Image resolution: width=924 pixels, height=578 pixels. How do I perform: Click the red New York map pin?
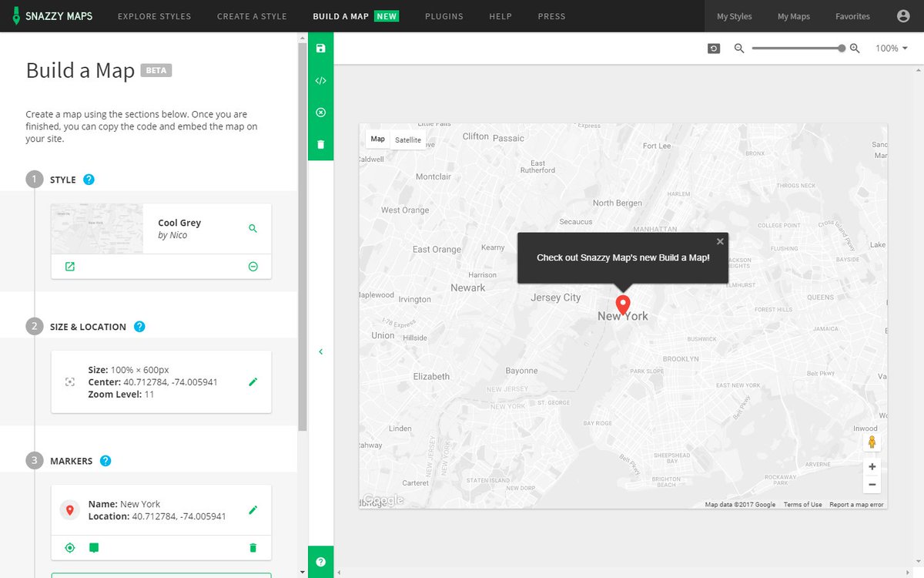pyautogui.click(x=623, y=304)
